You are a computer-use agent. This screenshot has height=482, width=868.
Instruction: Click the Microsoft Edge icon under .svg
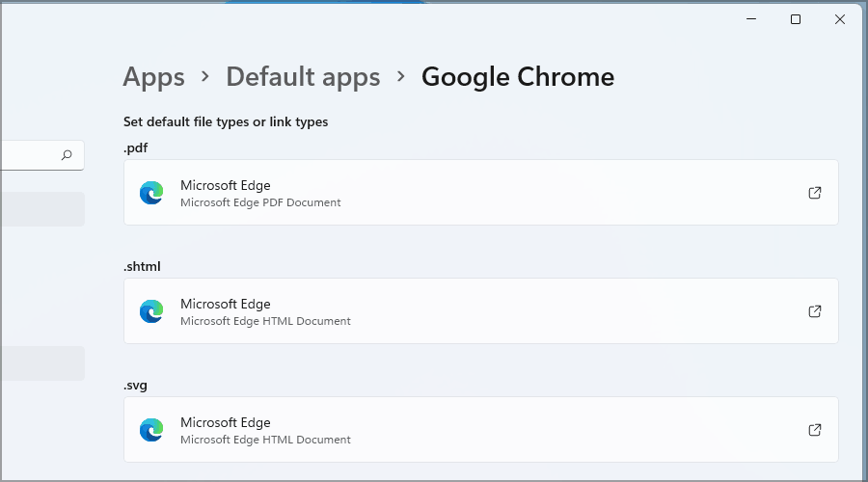click(x=151, y=430)
